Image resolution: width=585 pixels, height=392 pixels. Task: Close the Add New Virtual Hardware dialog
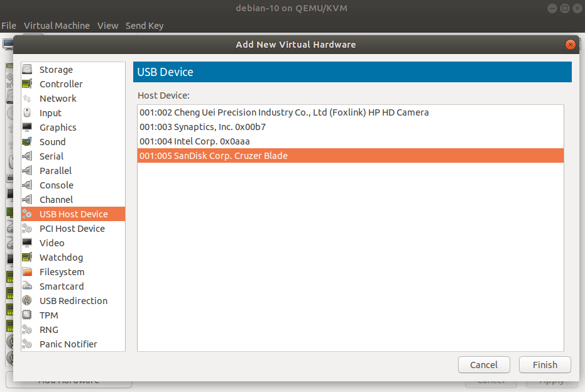click(570, 45)
